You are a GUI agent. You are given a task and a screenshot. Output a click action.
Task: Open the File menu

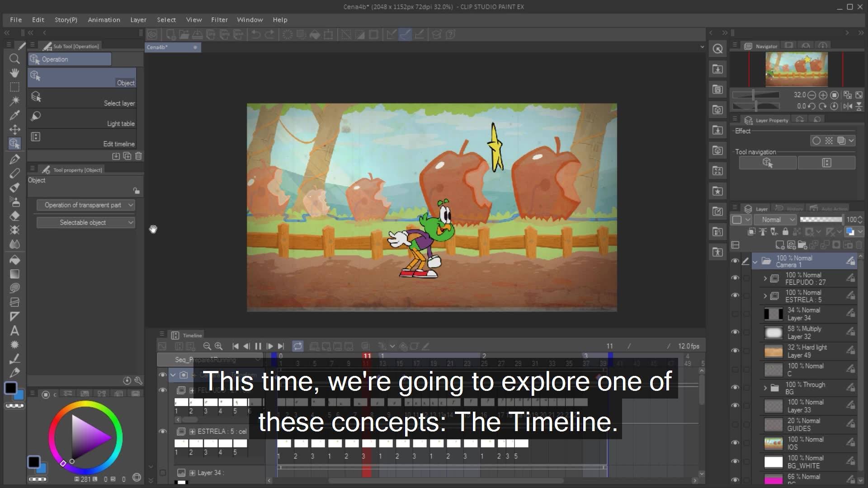[16, 20]
